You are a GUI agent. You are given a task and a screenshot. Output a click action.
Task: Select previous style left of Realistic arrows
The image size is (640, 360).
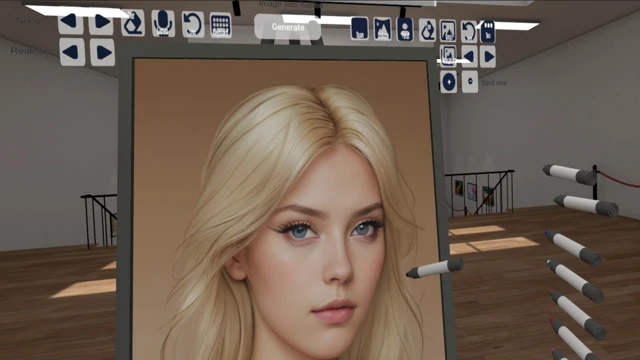click(72, 52)
